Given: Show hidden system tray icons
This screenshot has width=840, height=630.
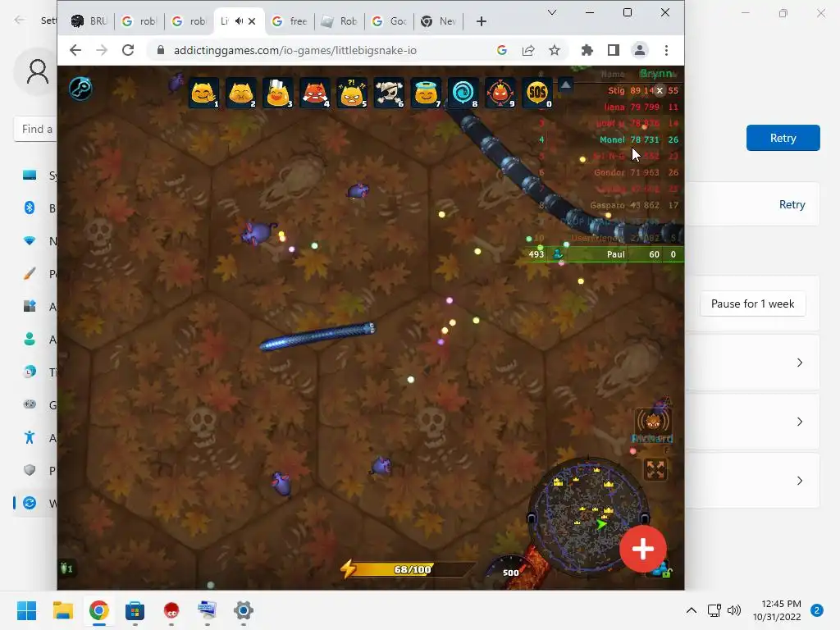Looking at the screenshot, I should [692, 610].
